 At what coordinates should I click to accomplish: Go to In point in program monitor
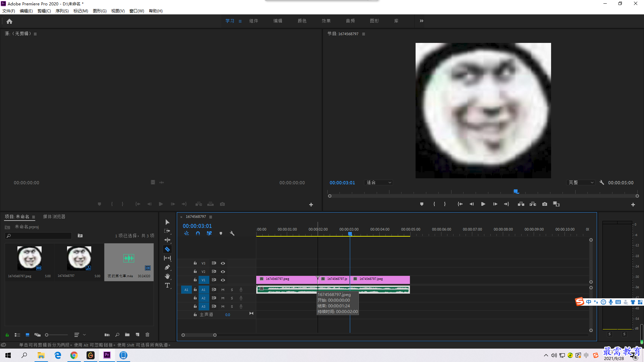click(460, 204)
